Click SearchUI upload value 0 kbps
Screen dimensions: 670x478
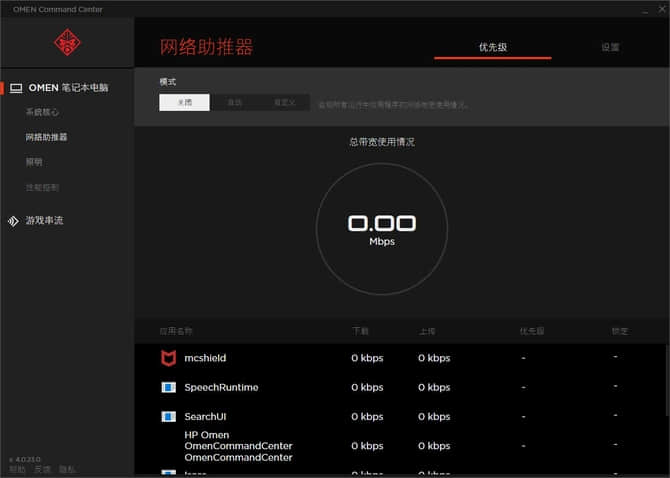tap(434, 416)
